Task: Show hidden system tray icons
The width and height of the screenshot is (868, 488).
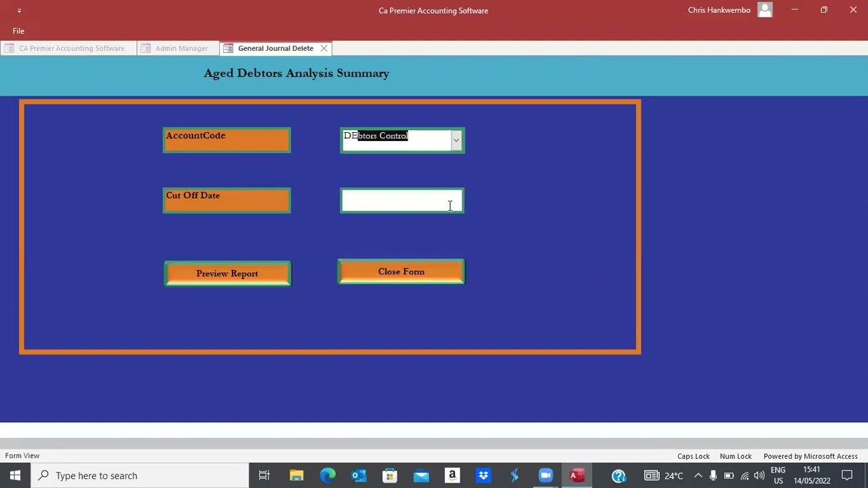Action: point(698,475)
